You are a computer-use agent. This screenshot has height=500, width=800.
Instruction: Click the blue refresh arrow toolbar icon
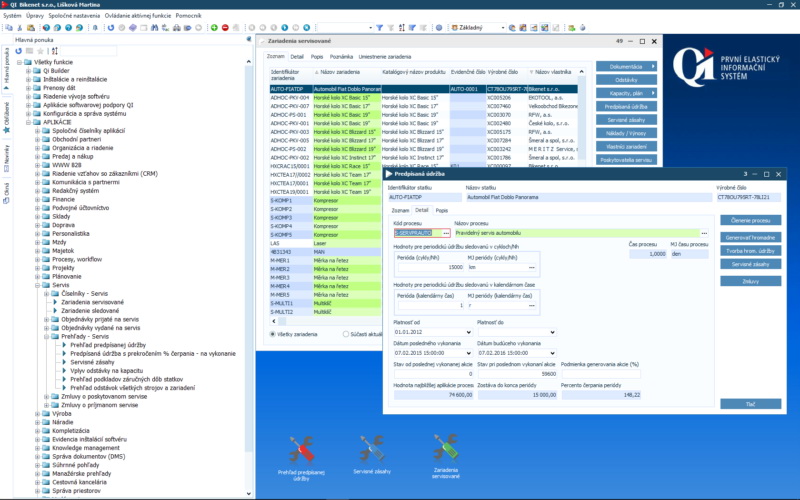[111, 28]
